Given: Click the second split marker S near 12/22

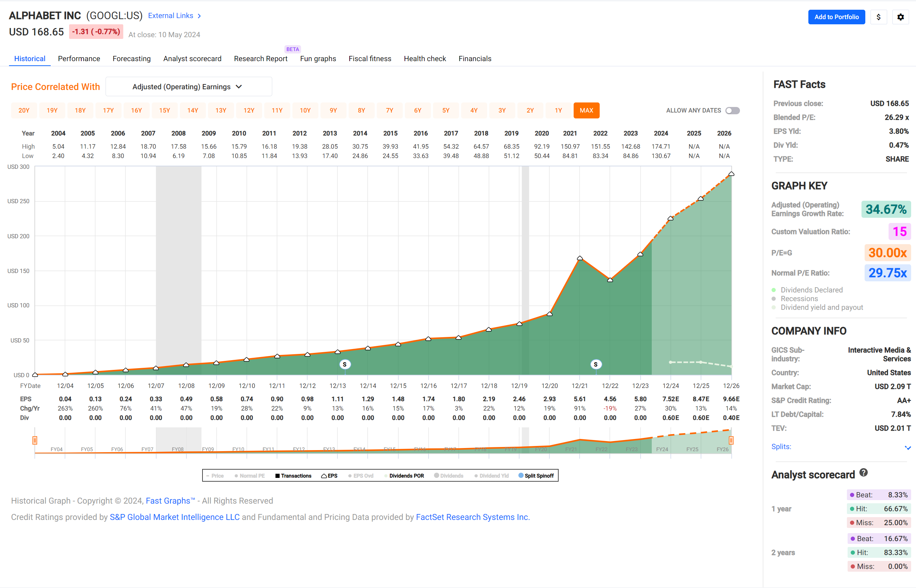Looking at the screenshot, I should pyautogui.click(x=596, y=365).
